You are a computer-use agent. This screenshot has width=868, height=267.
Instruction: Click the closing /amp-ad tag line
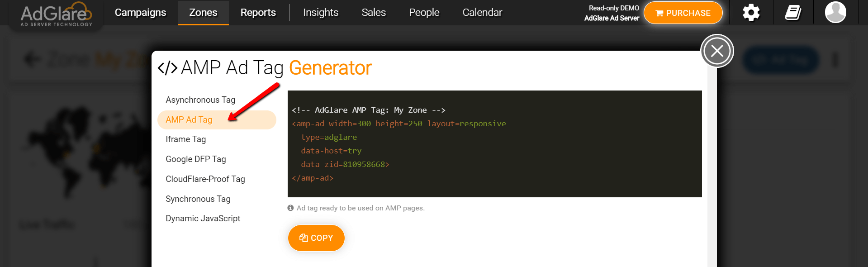click(x=313, y=178)
